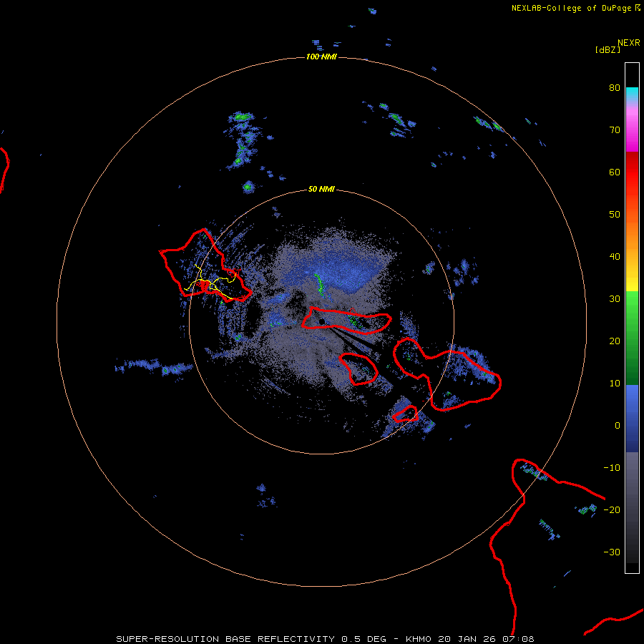Click the 10 value on dBZ scale

pos(615,384)
